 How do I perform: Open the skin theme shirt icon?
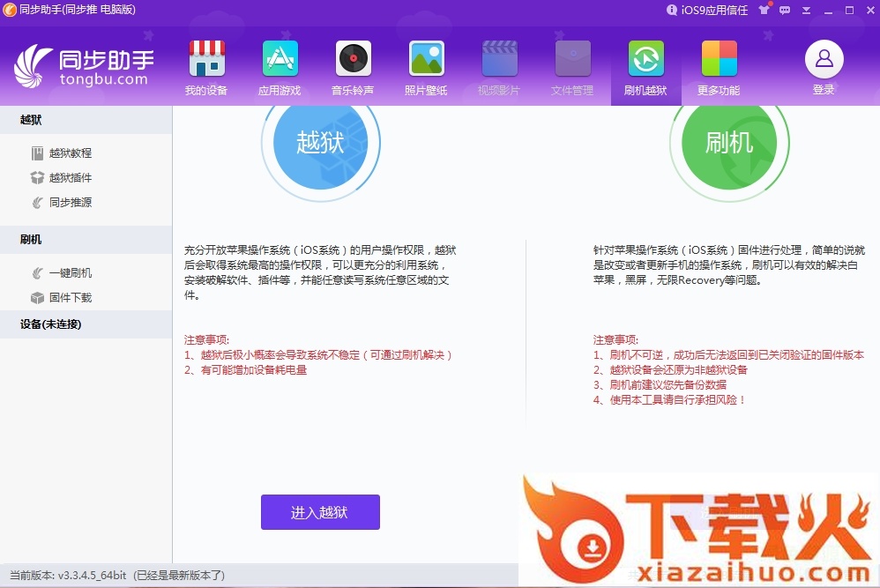[x=764, y=10]
